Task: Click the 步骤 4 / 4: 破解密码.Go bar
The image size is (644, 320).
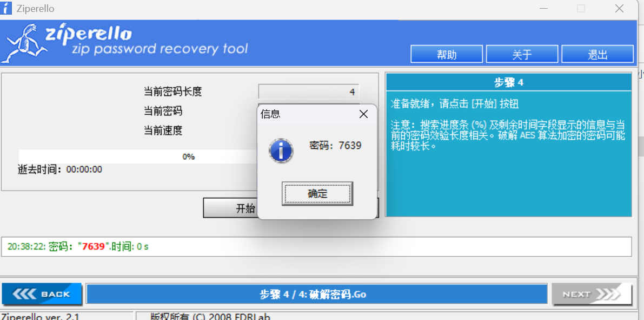Action: pyautogui.click(x=316, y=294)
